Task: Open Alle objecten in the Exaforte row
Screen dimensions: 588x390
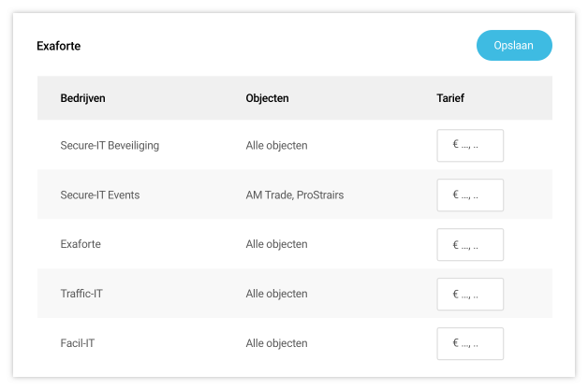Action: click(x=276, y=244)
